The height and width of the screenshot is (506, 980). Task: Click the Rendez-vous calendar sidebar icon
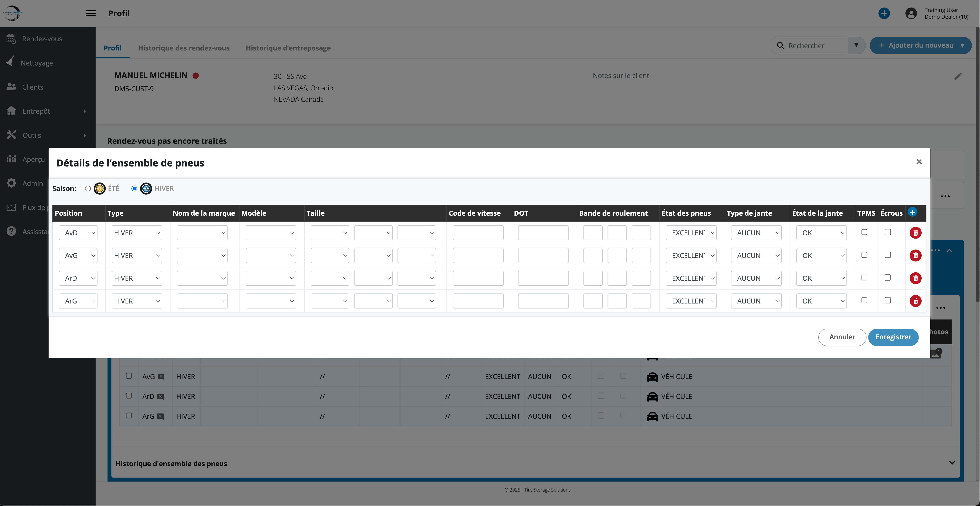click(x=11, y=39)
